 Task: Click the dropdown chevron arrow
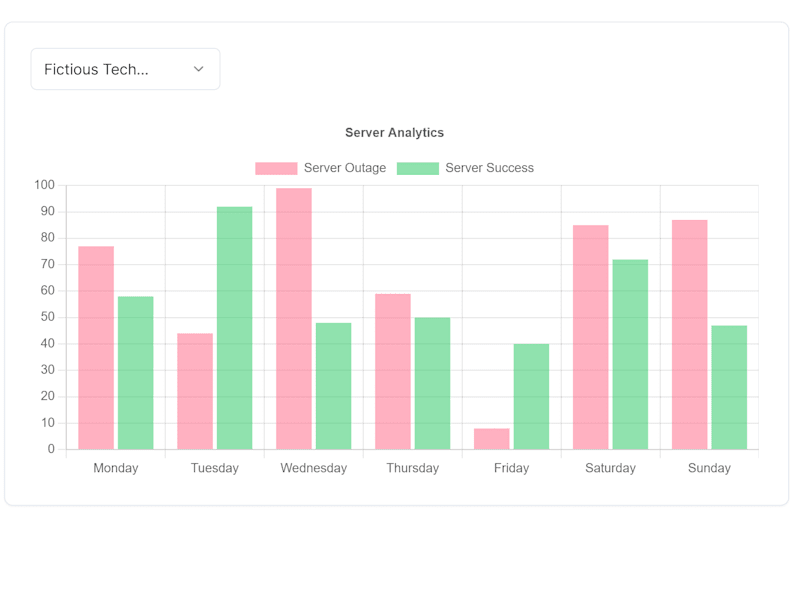point(198,69)
